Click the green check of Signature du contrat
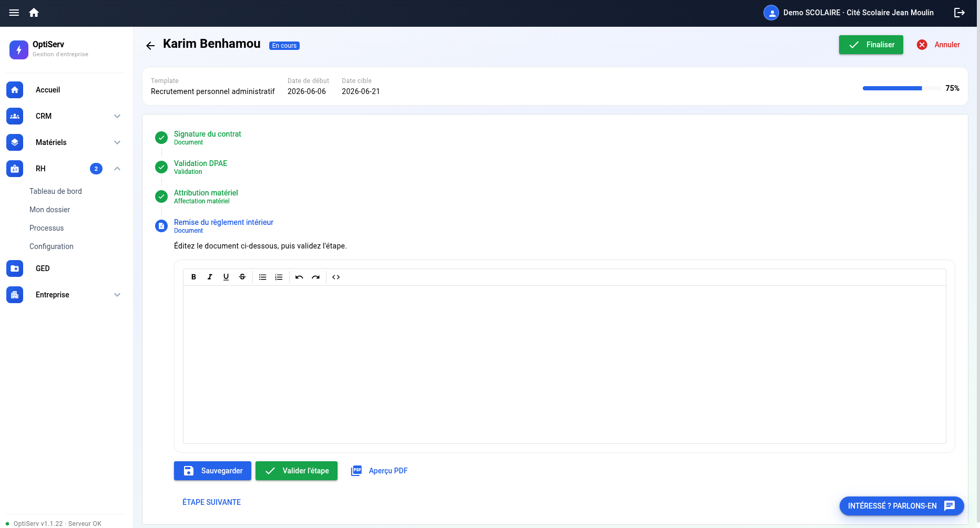Screen dimensions: 980x528 tap(161, 138)
